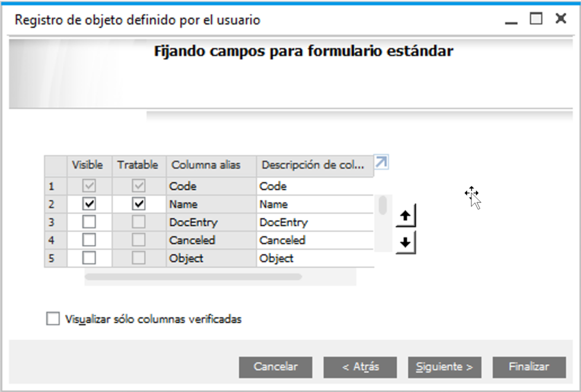This screenshot has height=392, width=581.
Task: Select row number 2 header
Action: (x=56, y=204)
